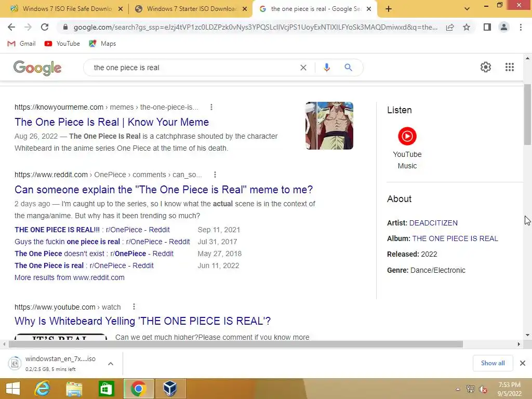The height and width of the screenshot is (399, 532).
Task: Go to the Google logo homepage
Action: click(37, 68)
